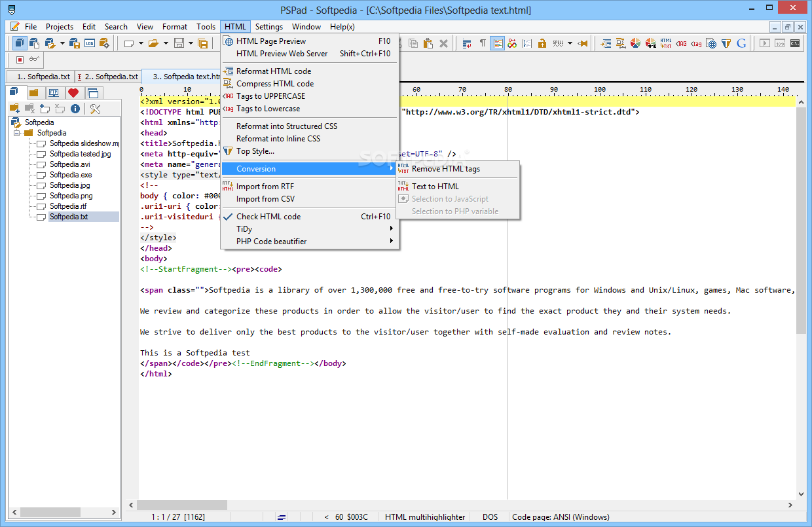Click the horizontal scrollbar right arrow

(x=790, y=505)
